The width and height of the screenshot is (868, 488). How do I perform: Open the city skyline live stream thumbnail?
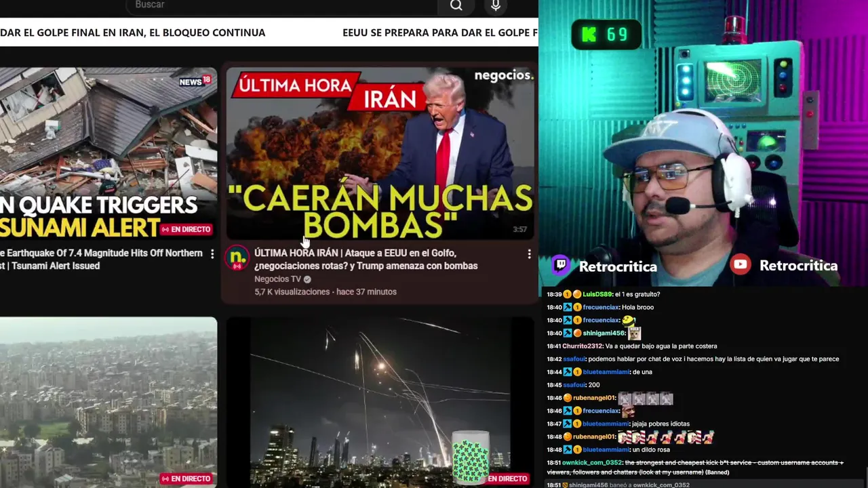[x=108, y=402]
